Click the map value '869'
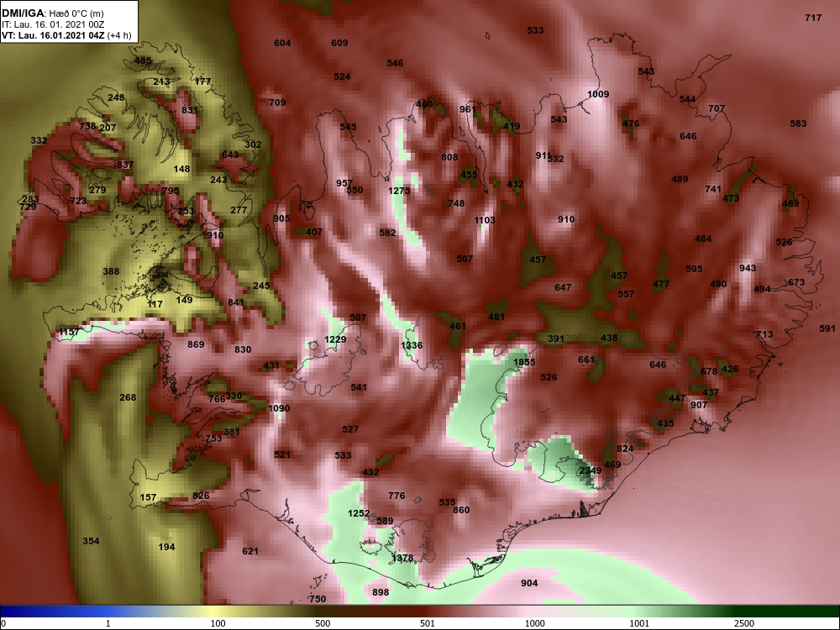 pyautogui.click(x=196, y=344)
